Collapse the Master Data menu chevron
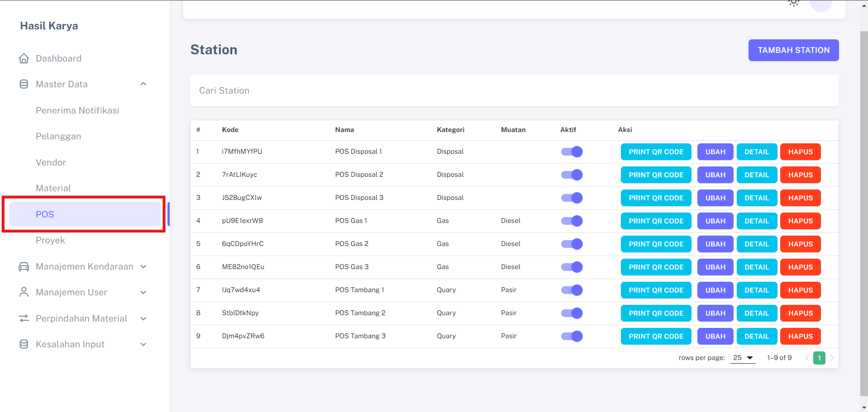Screen dimensions: 868x412 (143, 84)
